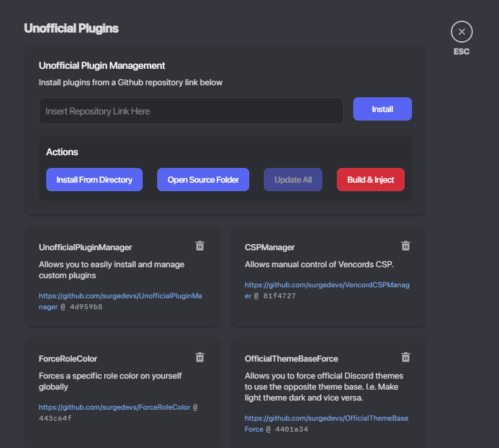
Task: Open the UnofficialPluginManager GitHub link
Action: (x=120, y=296)
